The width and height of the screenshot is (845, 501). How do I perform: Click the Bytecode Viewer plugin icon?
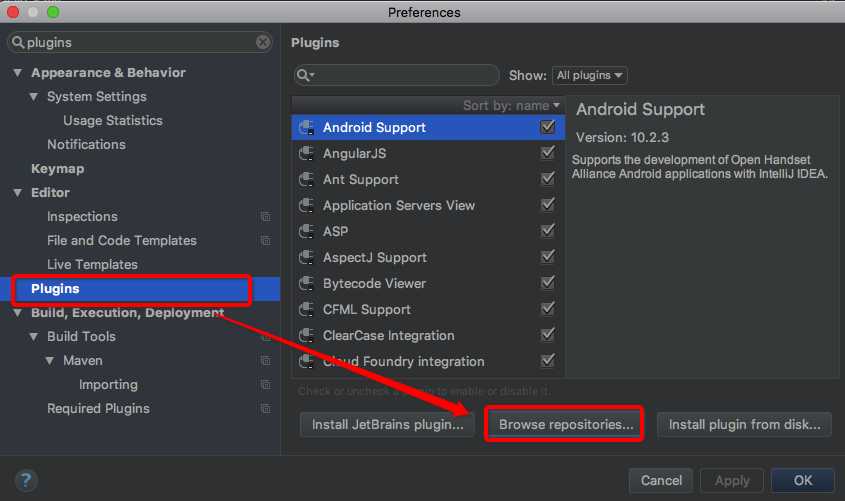tap(306, 283)
